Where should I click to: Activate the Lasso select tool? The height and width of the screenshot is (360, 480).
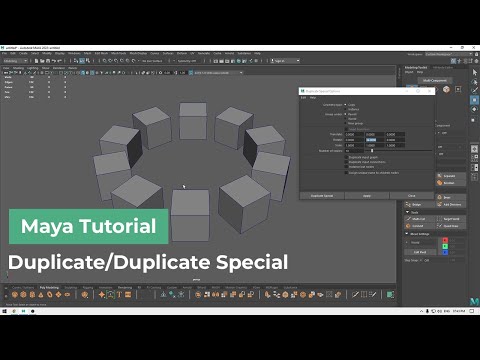pyautogui.click(x=475, y=81)
